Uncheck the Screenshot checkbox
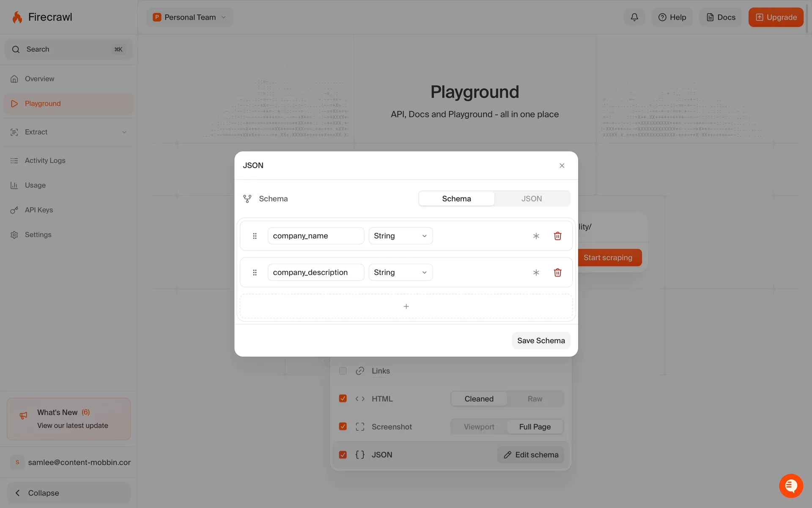The image size is (812, 508). (x=343, y=426)
